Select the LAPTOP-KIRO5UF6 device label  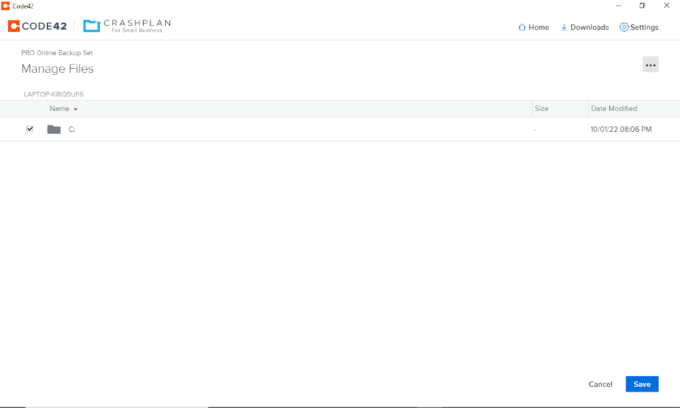click(53, 93)
